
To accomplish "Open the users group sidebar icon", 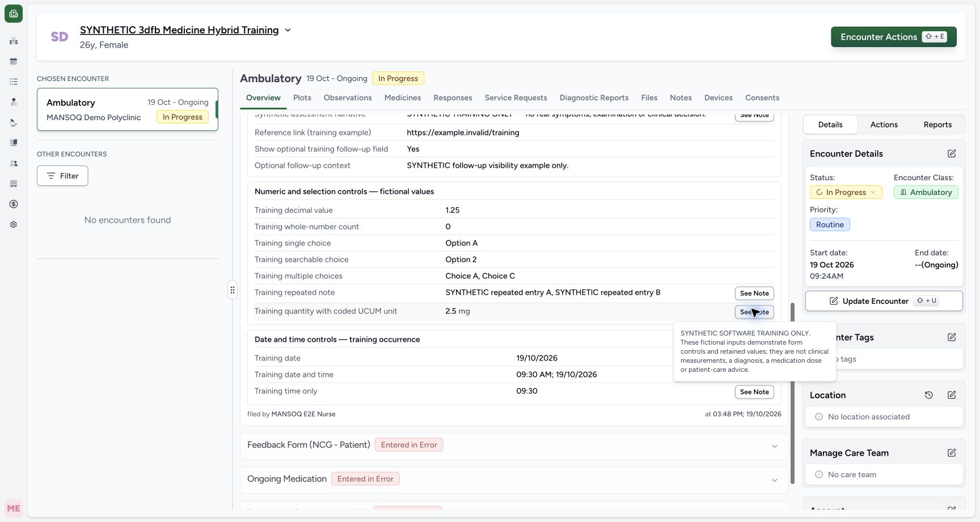I will [14, 163].
